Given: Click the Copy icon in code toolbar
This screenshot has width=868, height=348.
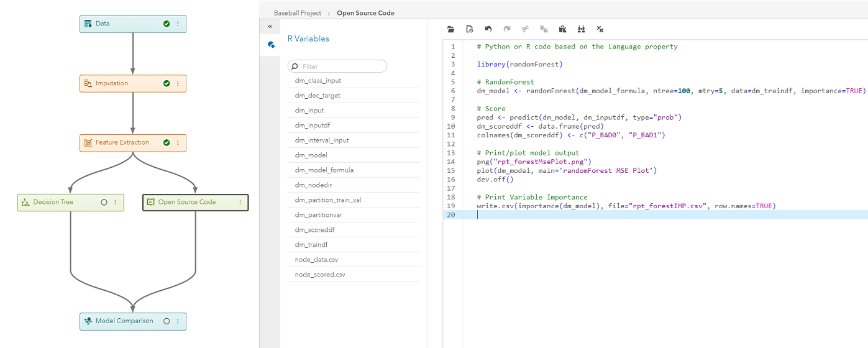Looking at the screenshot, I should 544,29.
